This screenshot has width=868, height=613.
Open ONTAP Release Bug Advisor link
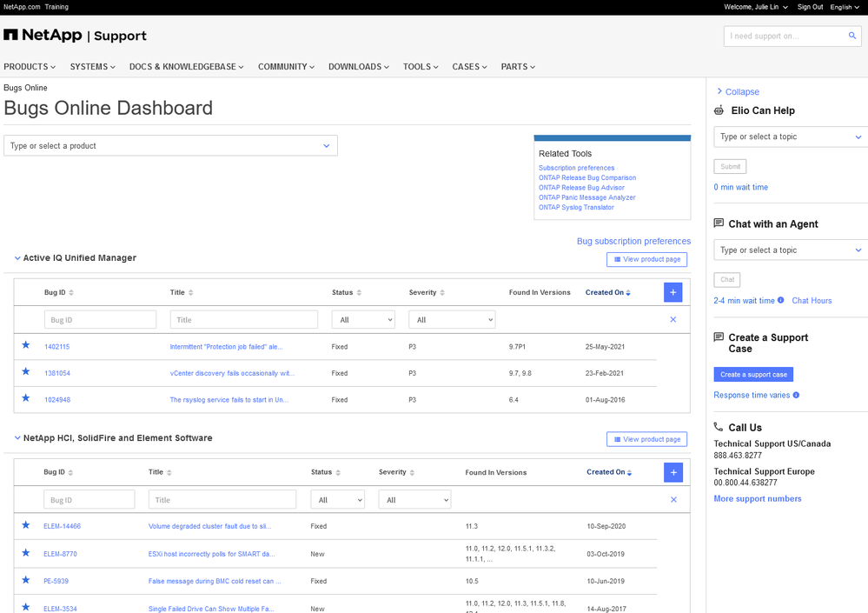tap(581, 188)
